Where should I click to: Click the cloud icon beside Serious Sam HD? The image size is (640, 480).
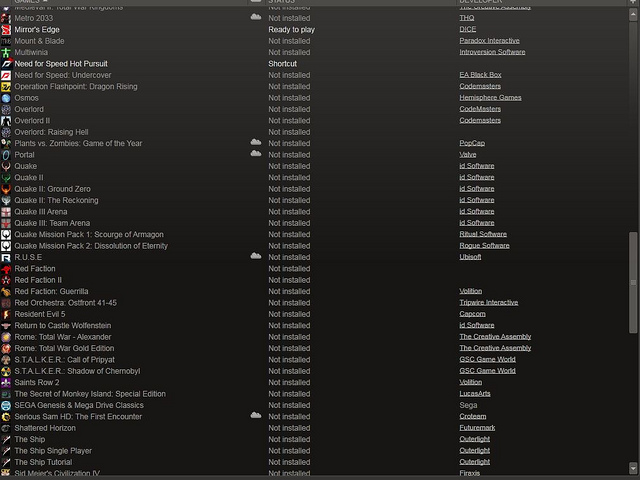point(256,415)
